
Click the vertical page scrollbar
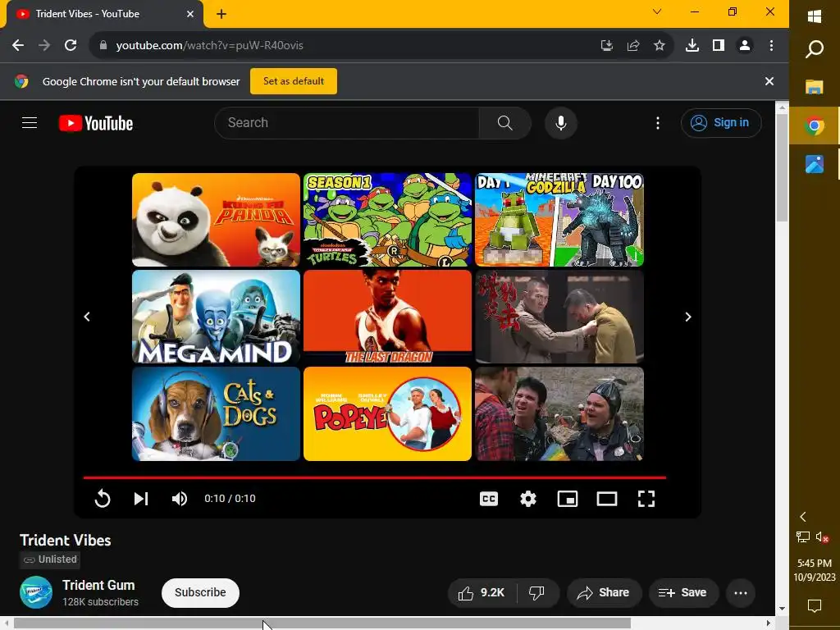pos(782,167)
